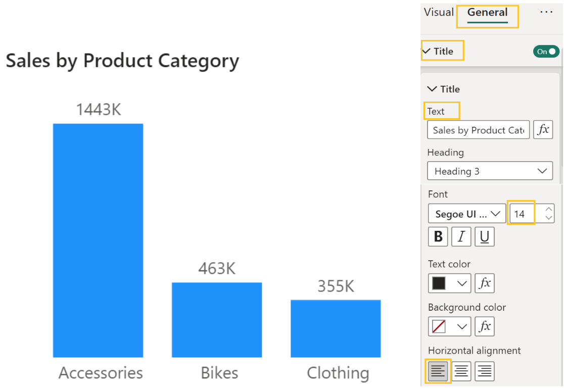Toggle Underline formatting for title
This screenshot has width=564, height=392.
pos(484,237)
